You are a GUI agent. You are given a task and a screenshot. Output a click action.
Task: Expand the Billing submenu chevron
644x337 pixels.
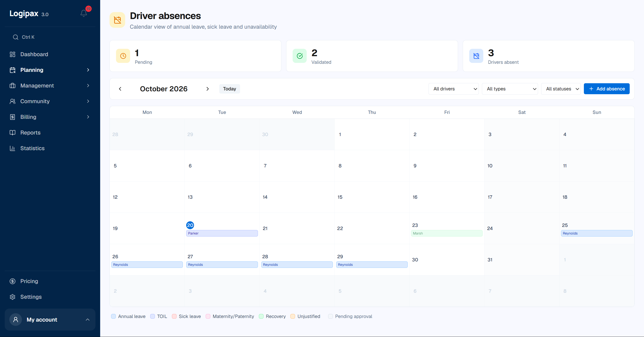(x=88, y=117)
